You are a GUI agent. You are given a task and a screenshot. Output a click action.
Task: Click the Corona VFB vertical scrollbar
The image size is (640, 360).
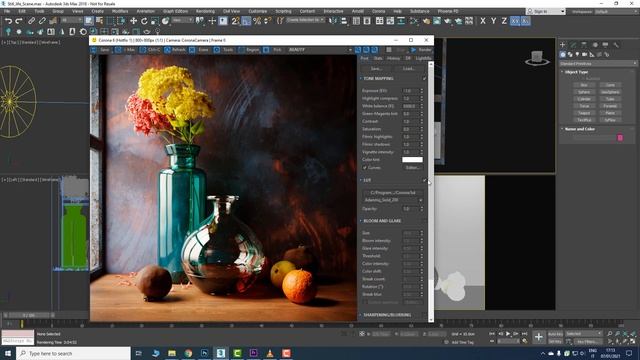coord(431,192)
